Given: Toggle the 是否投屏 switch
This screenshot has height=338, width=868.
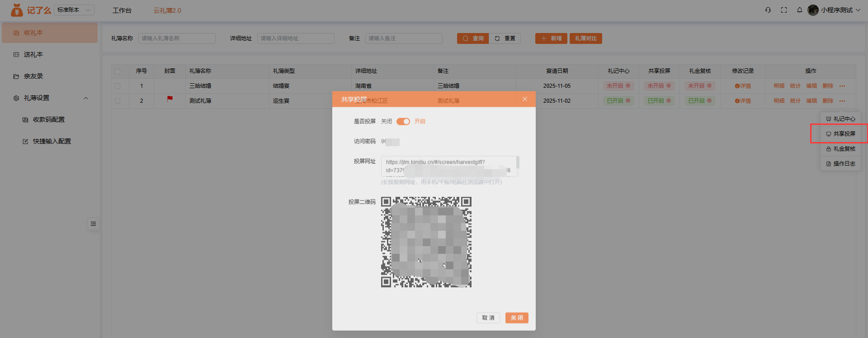Looking at the screenshot, I should click(403, 121).
